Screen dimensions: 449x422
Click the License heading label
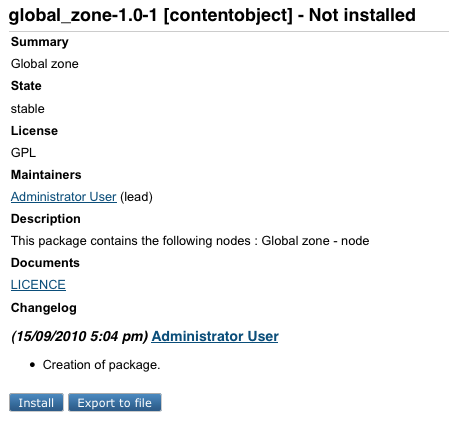[x=34, y=131]
